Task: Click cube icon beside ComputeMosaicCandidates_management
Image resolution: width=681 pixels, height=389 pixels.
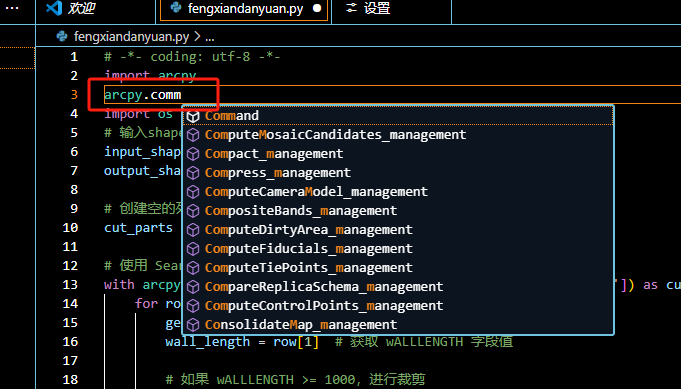Action: tap(193, 135)
